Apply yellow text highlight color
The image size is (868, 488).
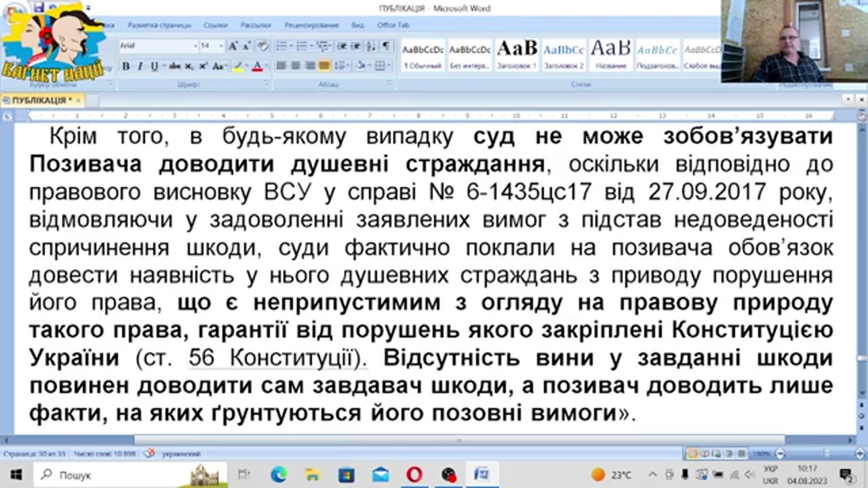[x=237, y=66]
